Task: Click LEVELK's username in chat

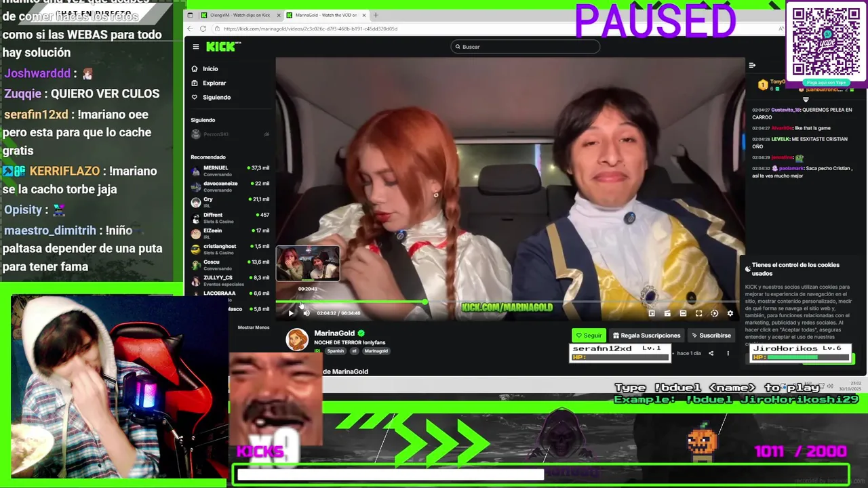Action: (781, 139)
